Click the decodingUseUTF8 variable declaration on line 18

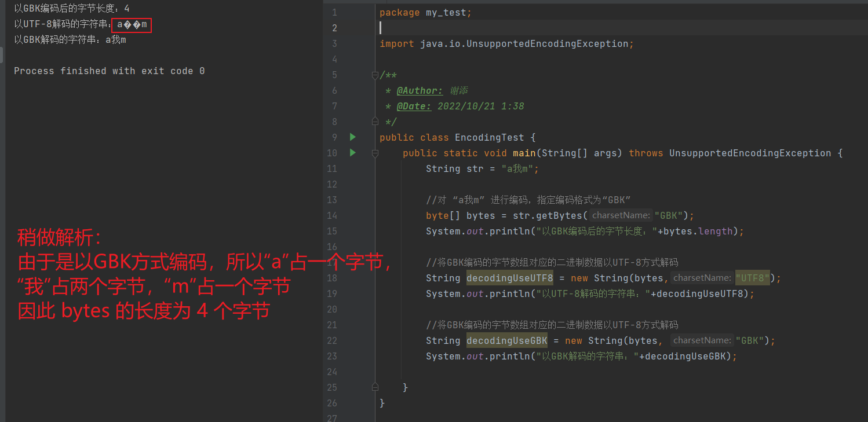coord(510,278)
